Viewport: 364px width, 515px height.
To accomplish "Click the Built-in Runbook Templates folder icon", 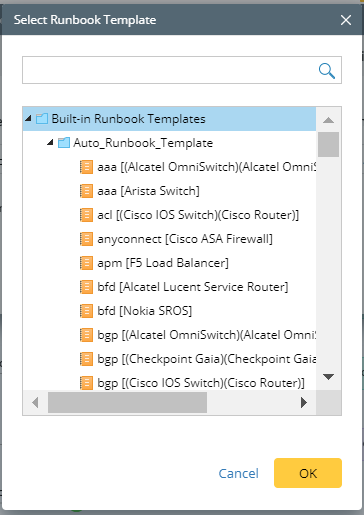I will [x=42, y=119].
